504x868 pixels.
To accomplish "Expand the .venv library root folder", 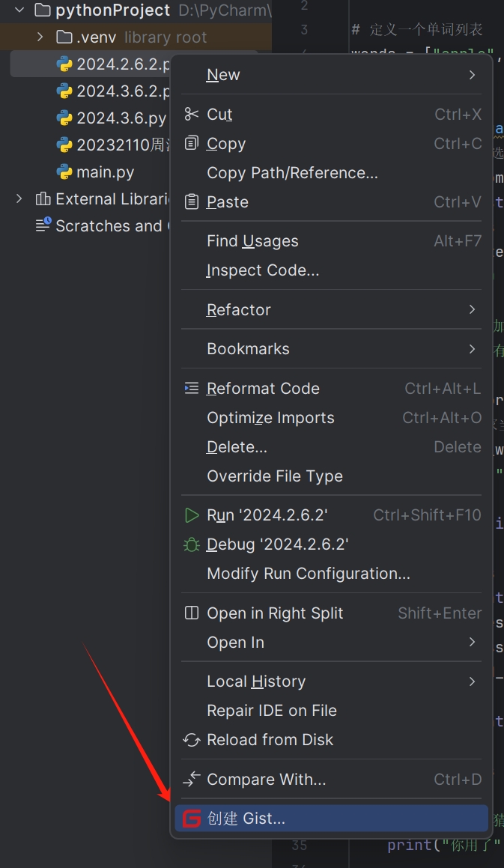I will click(x=40, y=37).
